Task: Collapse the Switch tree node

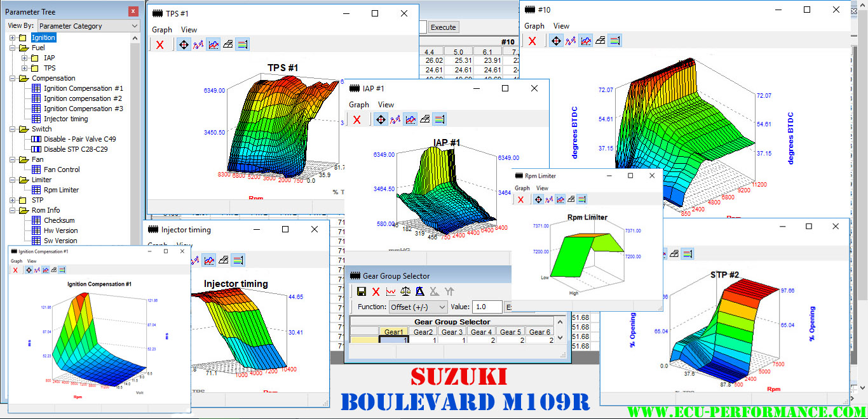Action: pos(13,129)
